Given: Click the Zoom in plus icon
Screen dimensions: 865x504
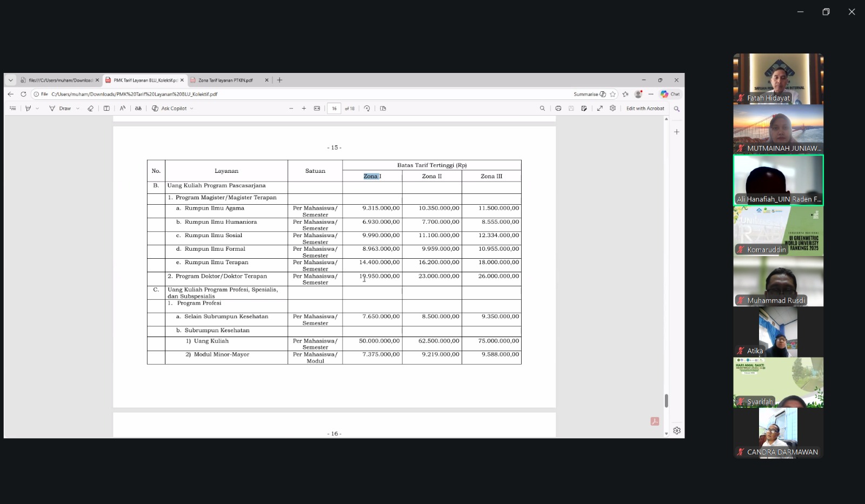Looking at the screenshot, I should [304, 109].
